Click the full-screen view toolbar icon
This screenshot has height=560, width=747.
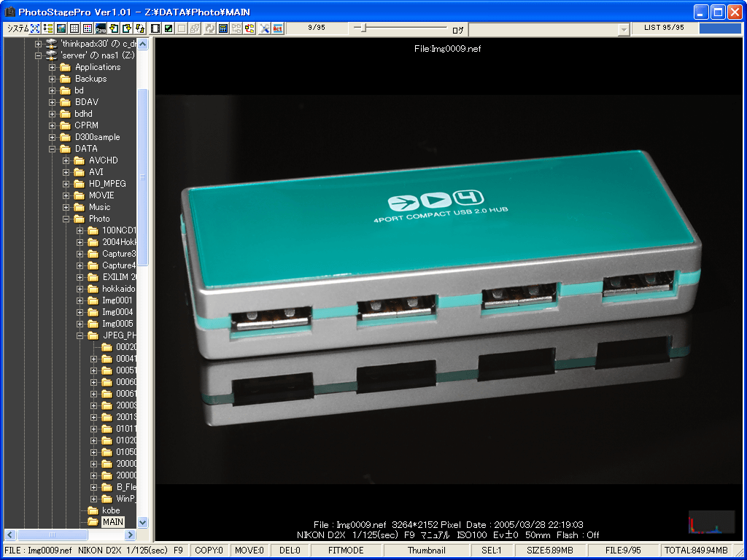(35, 28)
